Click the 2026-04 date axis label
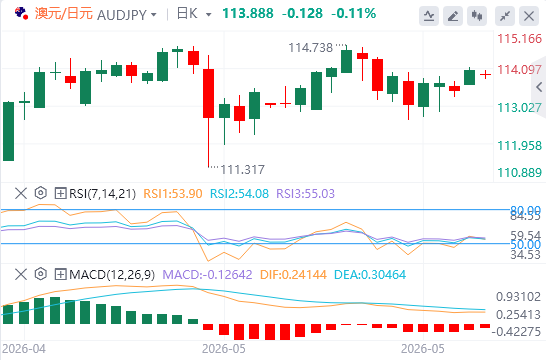The image size is (546, 360). pos(24,349)
